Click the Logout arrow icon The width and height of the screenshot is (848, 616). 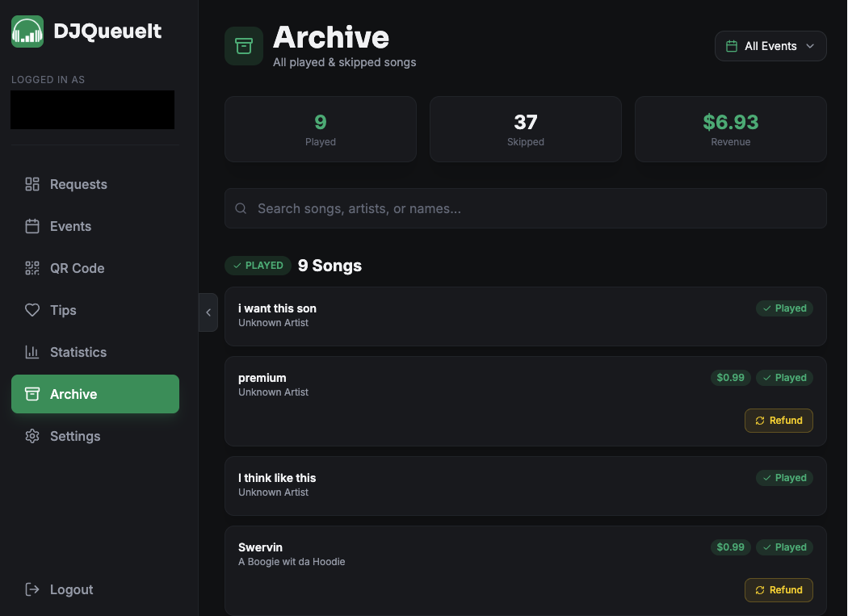pyautogui.click(x=32, y=589)
